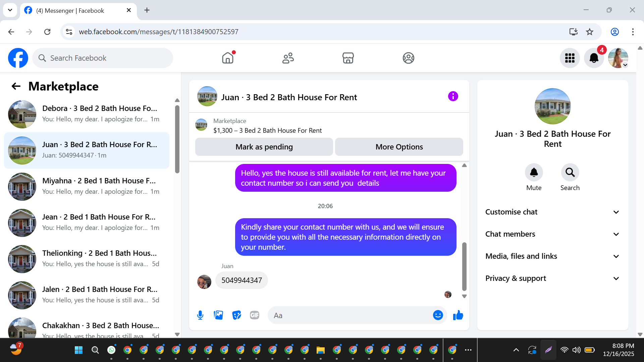Bookmark this tab with the star
Viewport: 644px width, 362px height.
tap(590, 32)
